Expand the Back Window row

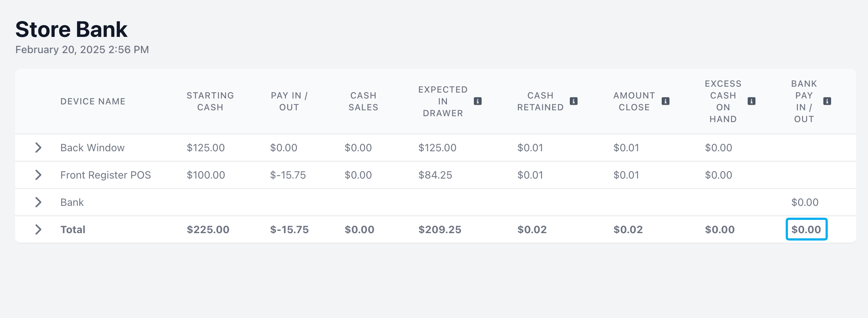point(38,148)
